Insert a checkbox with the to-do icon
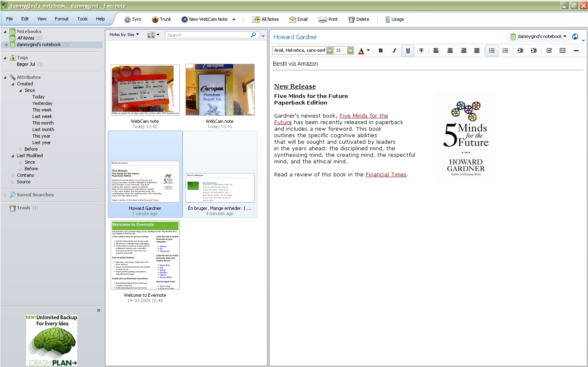Screen dimensions: 588x367 tap(549, 51)
